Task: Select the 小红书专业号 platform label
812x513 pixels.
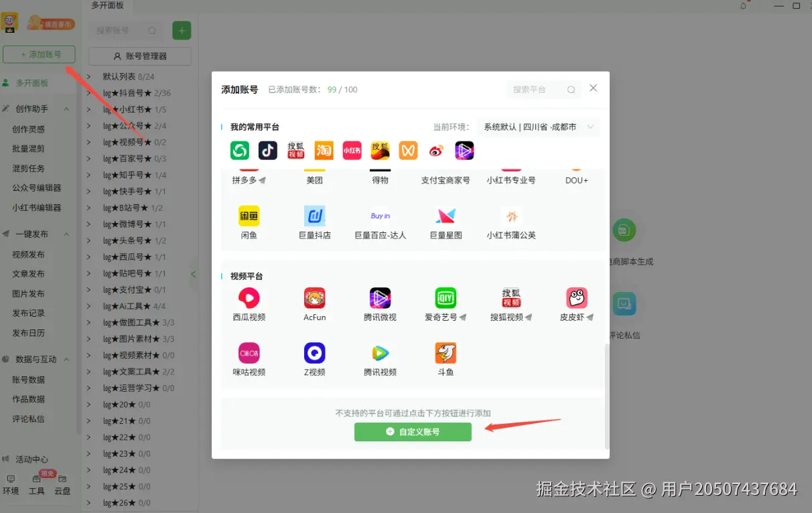Action: (x=511, y=180)
